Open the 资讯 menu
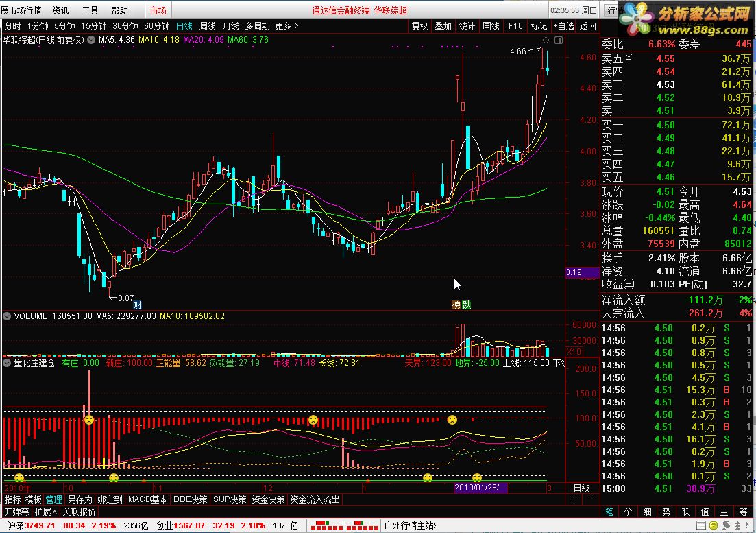The width and height of the screenshot is (756, 533). [x=61, y=10]
